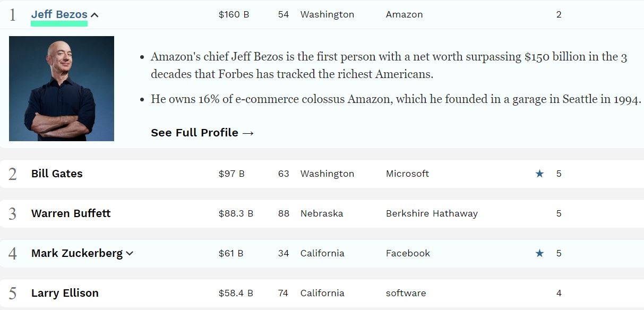Click the Jeff Bezos name link

click(x=59, y=14)
